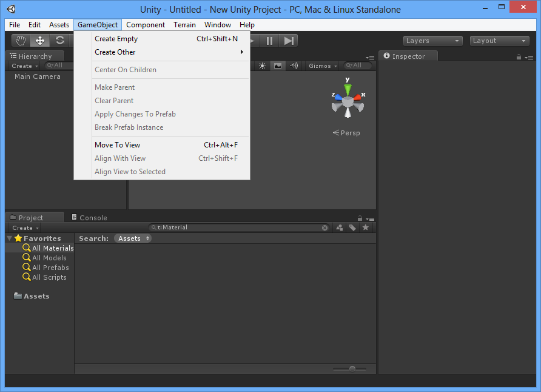Toggle the Inspector lock icon
Viewport: 541px width, 392px height.
pyautogui.click(x=519, y=57)
